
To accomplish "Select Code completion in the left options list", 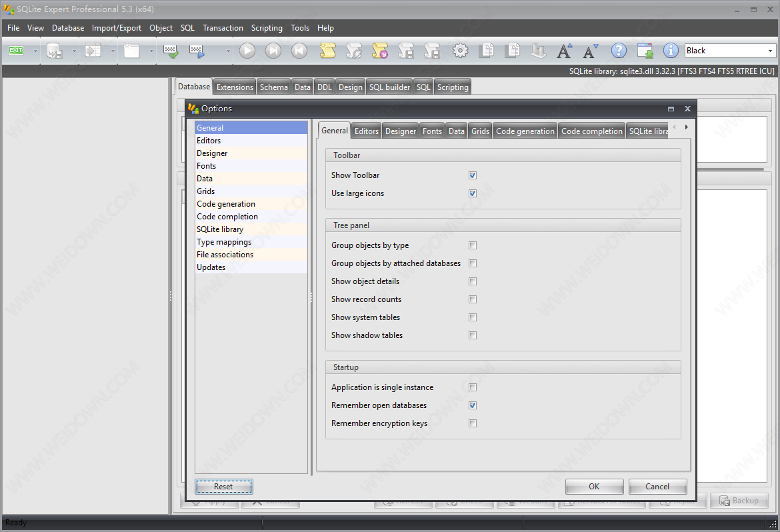I will click(251, 217).
